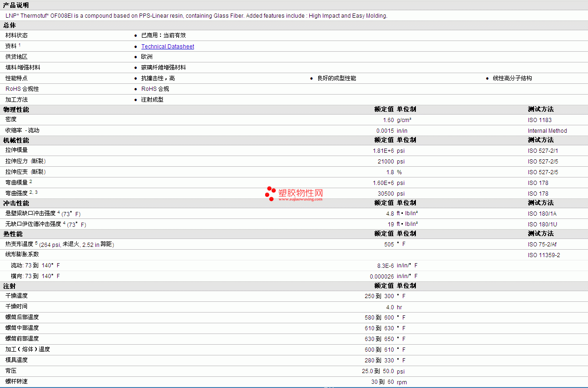
Task: Select the 悬臂梁缺口冲击强度 row label
Action: [x=31, y=213]
